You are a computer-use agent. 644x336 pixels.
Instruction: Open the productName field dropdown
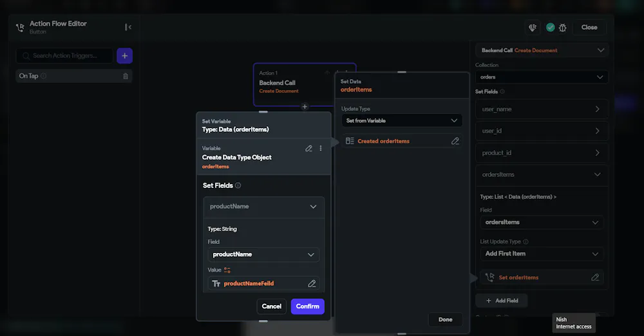pos(263,254)
